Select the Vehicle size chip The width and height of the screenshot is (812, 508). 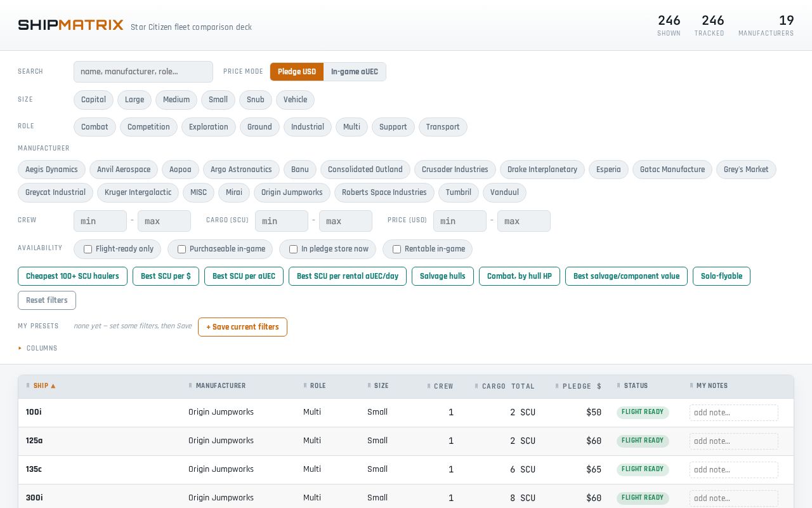click(x=295, y=100)
